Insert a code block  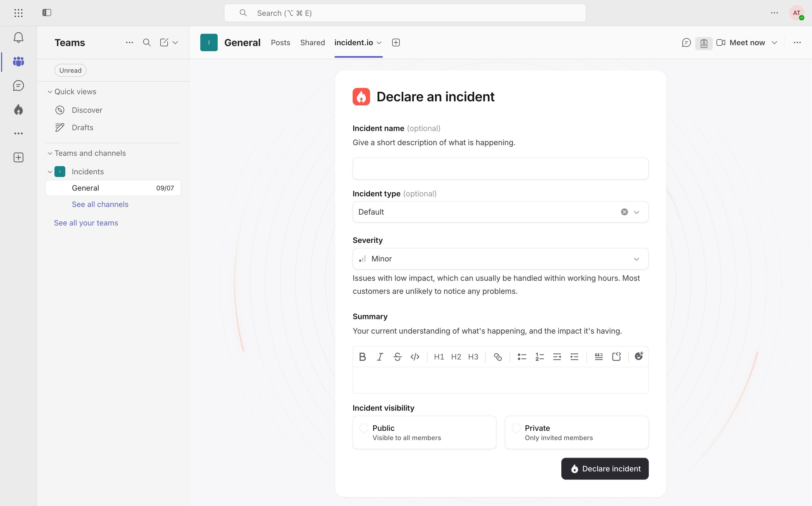click(x=616, y=357)
